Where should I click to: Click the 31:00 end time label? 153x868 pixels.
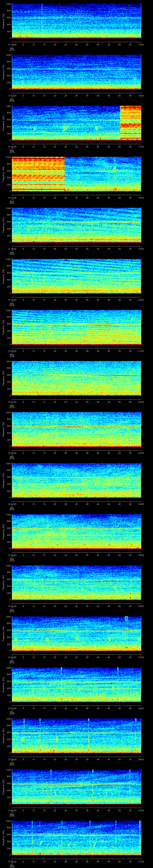point(141,861)
